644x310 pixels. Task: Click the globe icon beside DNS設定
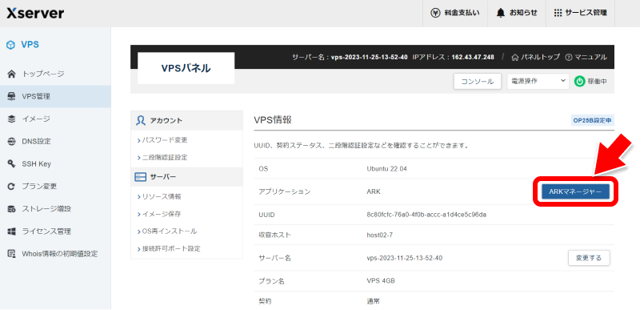[11, 142]
